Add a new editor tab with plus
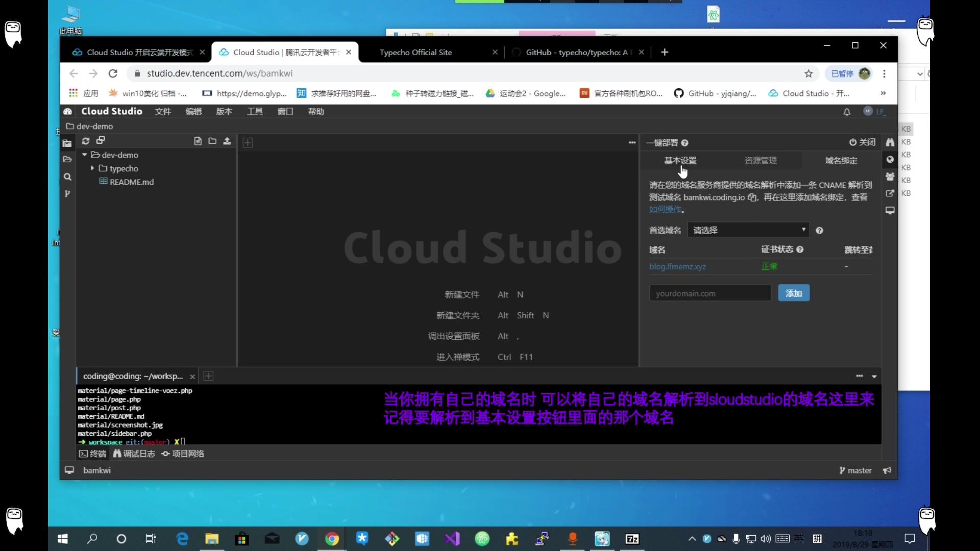Image resolution: width=980 pixels, height=551 pixels. point(248,143)
